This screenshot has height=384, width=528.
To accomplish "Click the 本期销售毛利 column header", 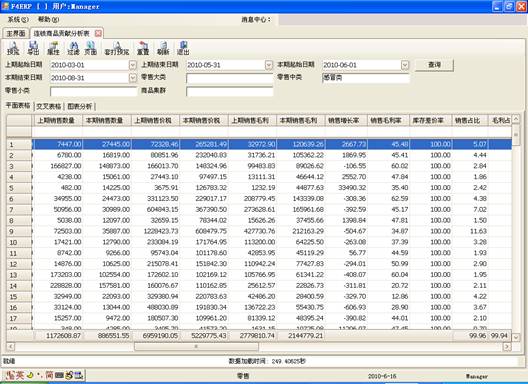I will coord(301,120).
